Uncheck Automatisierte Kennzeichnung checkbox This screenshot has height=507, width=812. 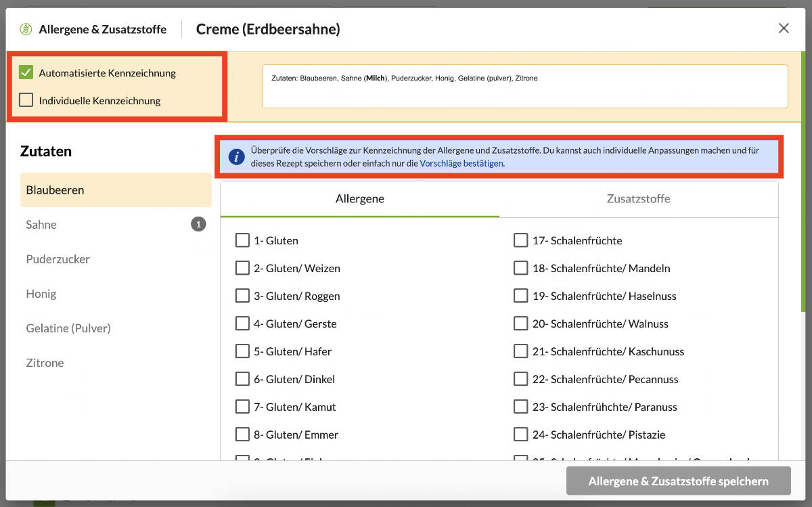(26, 72)
